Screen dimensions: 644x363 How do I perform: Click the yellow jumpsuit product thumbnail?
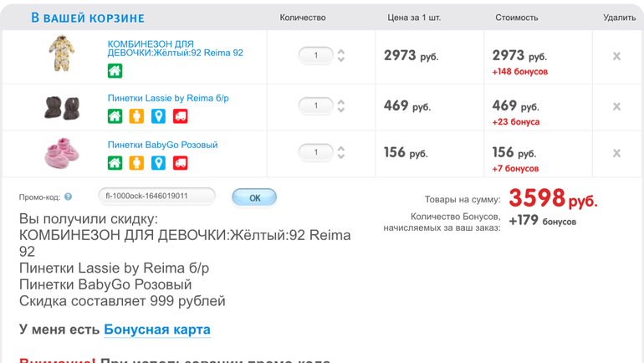coord(62,54)
